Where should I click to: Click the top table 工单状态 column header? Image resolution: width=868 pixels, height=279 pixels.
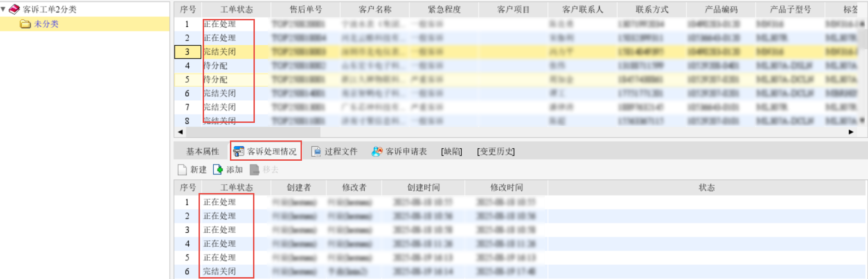pyautogui.click(x=236, y=9)
